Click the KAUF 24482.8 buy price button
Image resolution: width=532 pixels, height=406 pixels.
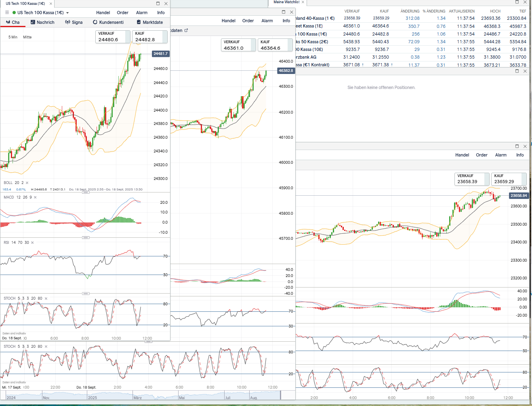click(149, 37)
